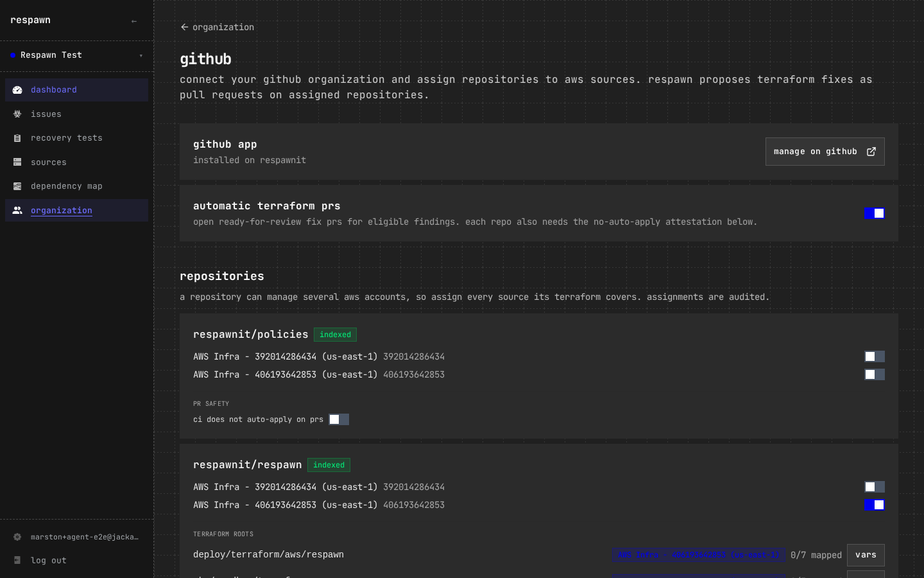Click the respawn logo text
The width and height of the screenshot is (924, 578).
tap(30, 20)
